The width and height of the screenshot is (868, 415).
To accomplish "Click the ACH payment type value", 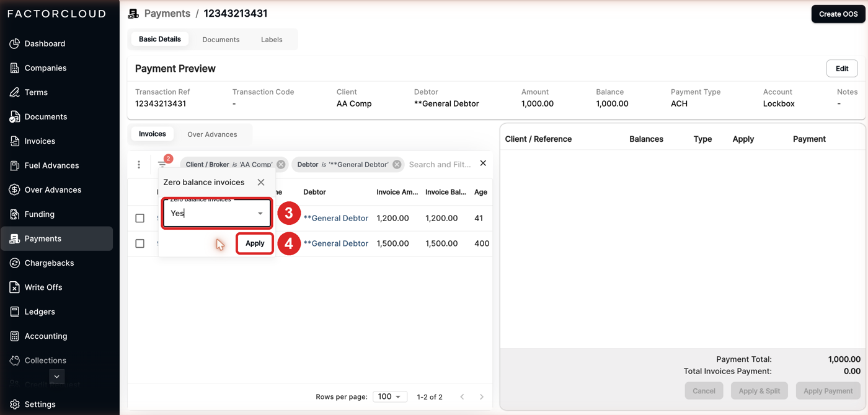I will tap(679, 104).
